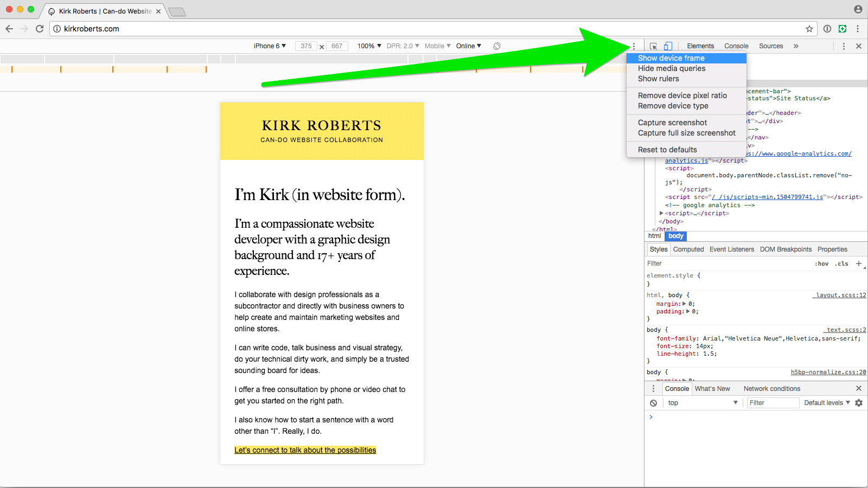The width and height of the screenshot is (868, 488).
Task: Open Default levels log dropdown
Action: pos(827,403)
